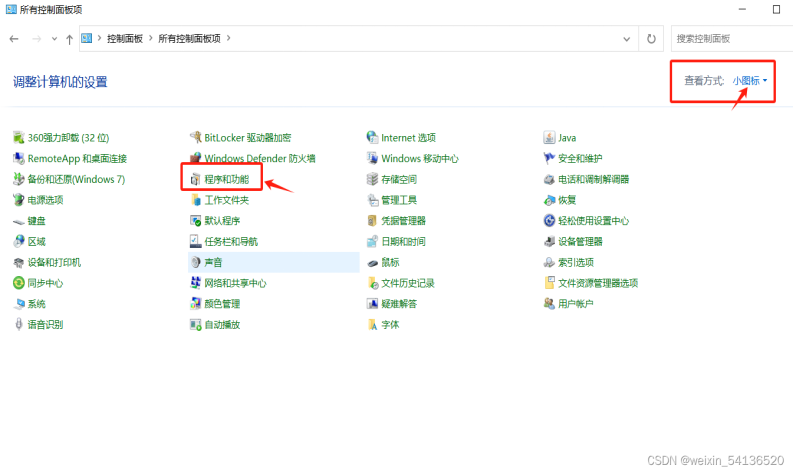Maximize the 所有控制面板项 window
Viewport: 794px width, 473px height.
pos(776,9)
